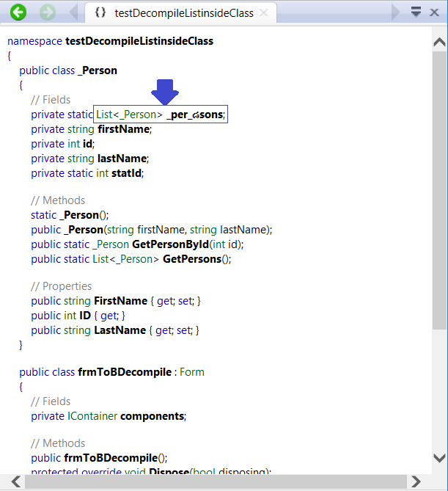Close the testDecompileListinsideClass tab

pyautogui.click(x=264, y=12)
